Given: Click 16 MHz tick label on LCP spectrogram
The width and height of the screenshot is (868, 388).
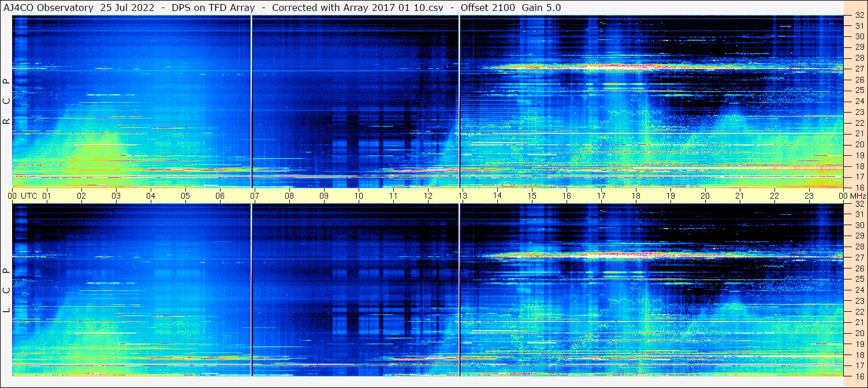Looking at the screenshot, I should [859, 376].
